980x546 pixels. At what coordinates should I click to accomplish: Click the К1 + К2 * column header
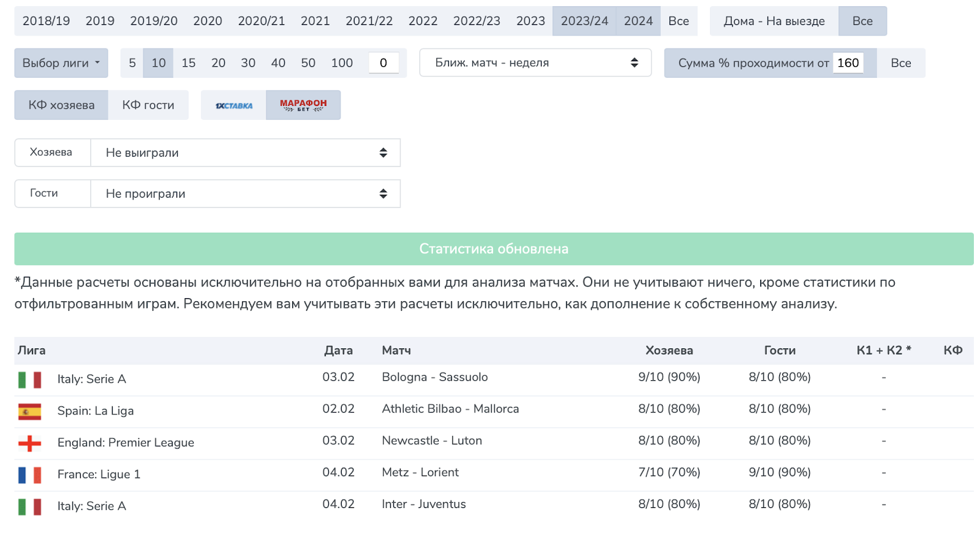tap(884, 351)
